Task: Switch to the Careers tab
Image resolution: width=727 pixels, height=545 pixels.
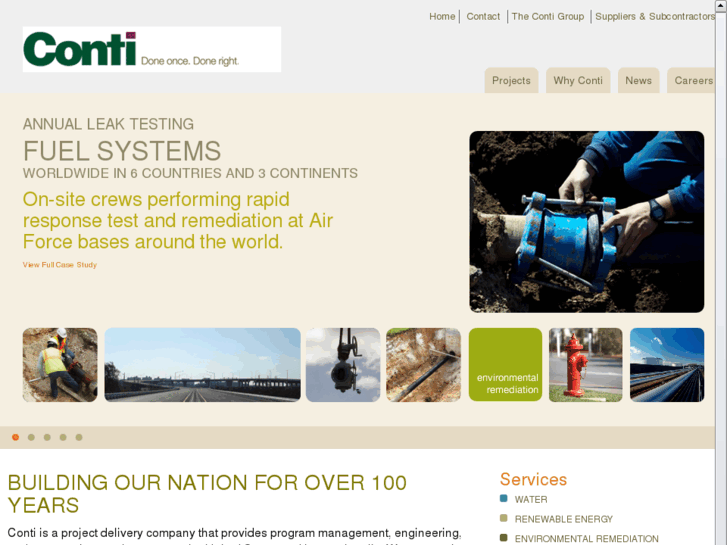Action: pyautogui.click(x=691, y=80)
